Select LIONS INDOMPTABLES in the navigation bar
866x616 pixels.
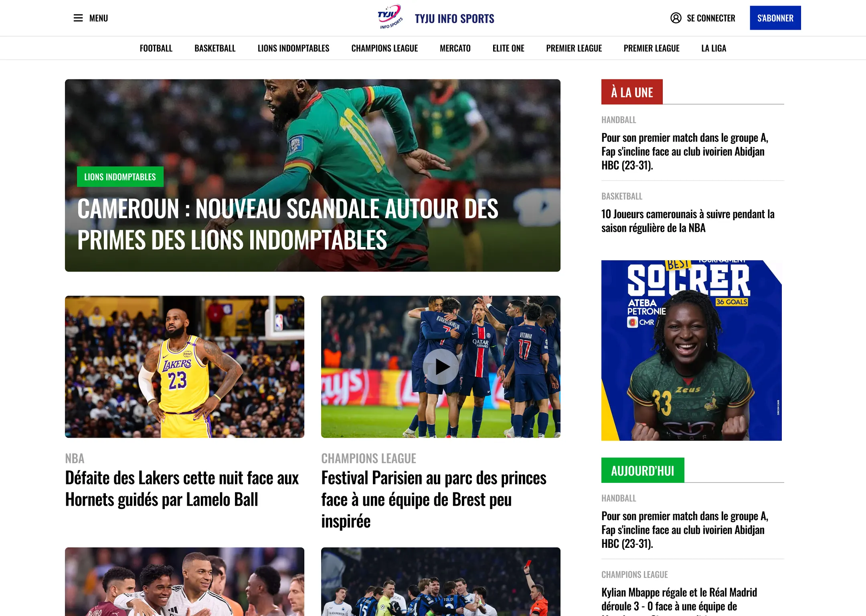(x=293, y=48)
